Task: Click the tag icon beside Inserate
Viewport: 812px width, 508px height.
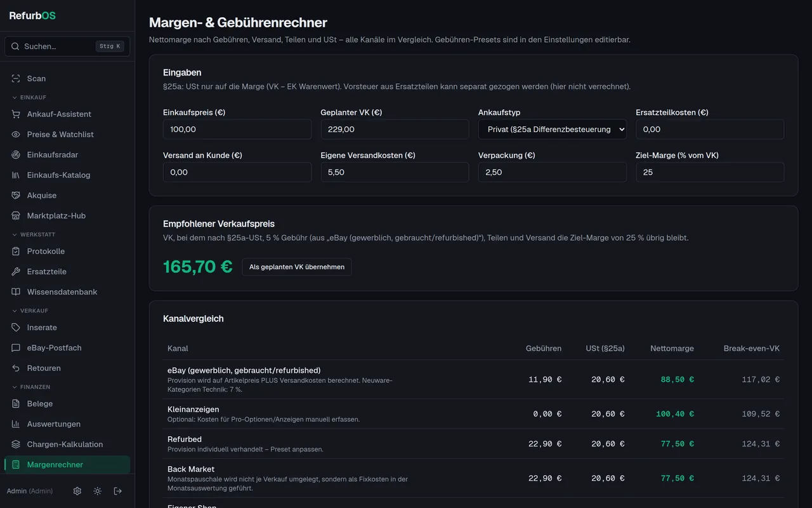Action: (x=16, y=328)
